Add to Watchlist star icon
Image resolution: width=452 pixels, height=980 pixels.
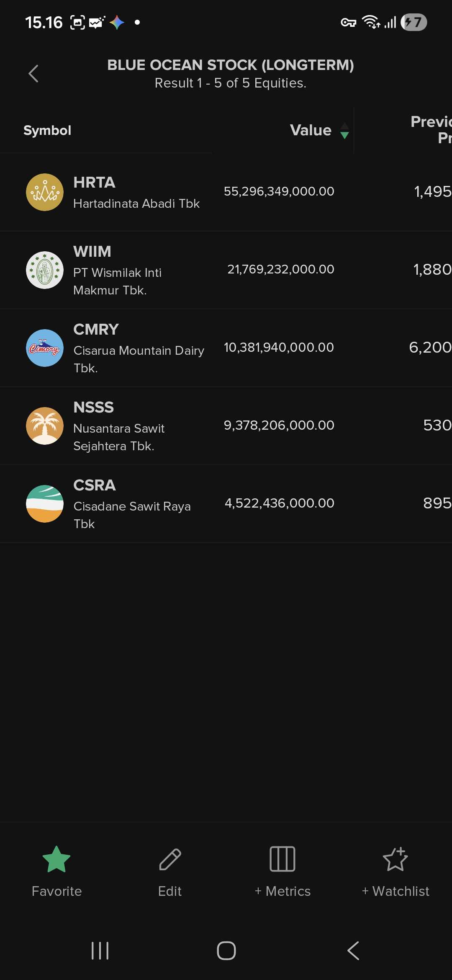point(395,859)
